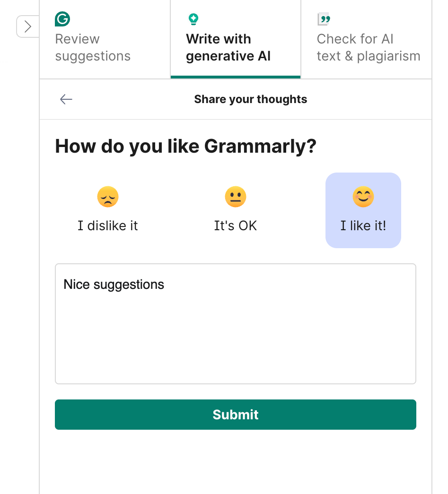Click the sad face emoji

tap(108, 197)
